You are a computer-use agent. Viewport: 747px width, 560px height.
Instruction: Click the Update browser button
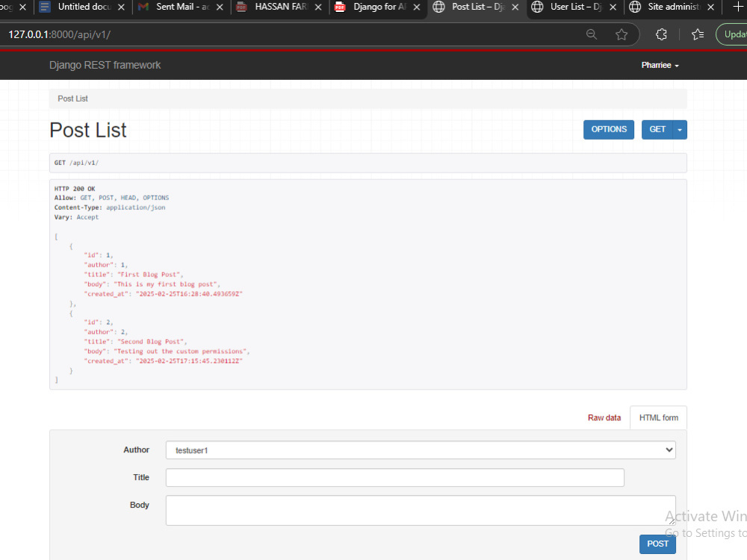(732, 34)
